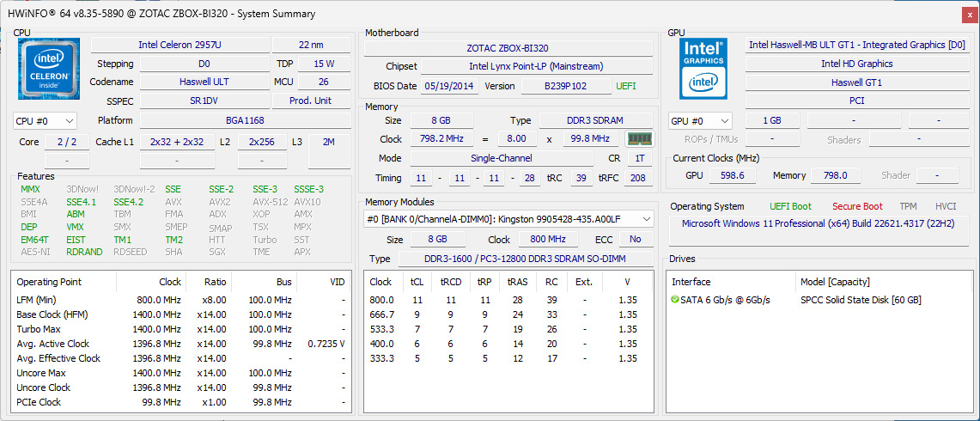Click the Intel Graphics GPU logo
The image size is (980, 421).
coord(703,69)
